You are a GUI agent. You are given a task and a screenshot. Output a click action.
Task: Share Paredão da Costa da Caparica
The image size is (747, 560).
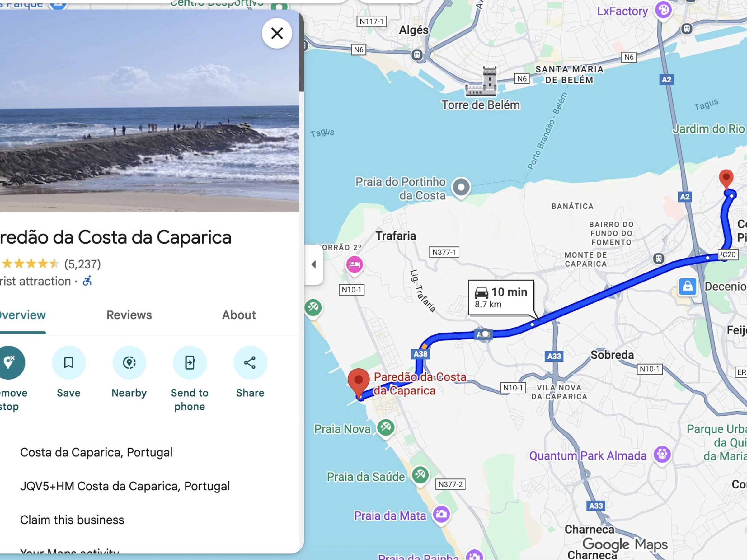pos(250,362)
